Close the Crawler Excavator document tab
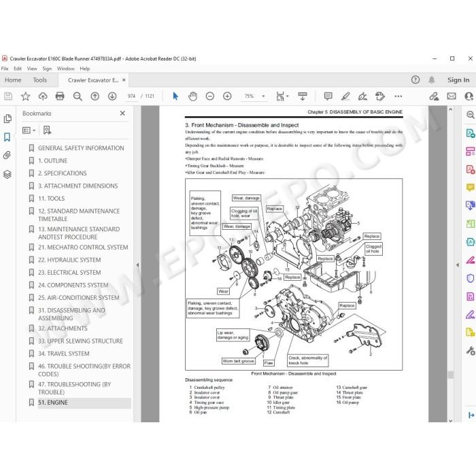The image size is (476, 476). tap(124, 80)
